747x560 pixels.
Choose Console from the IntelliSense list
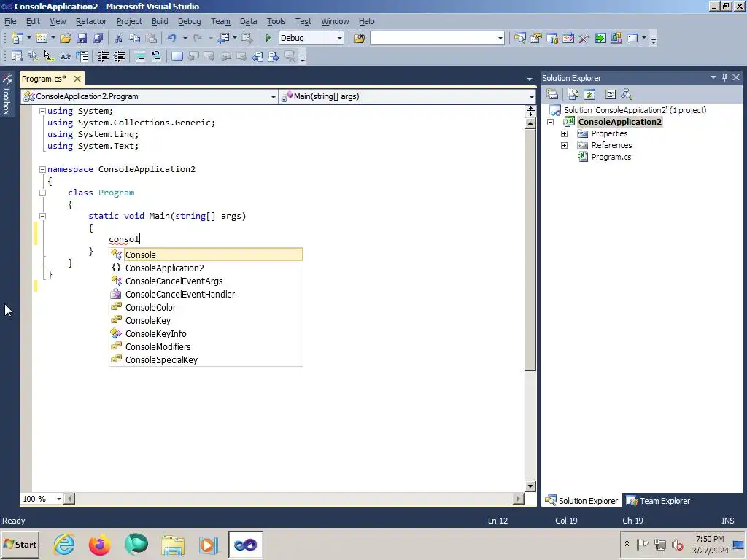coord(206,254)
